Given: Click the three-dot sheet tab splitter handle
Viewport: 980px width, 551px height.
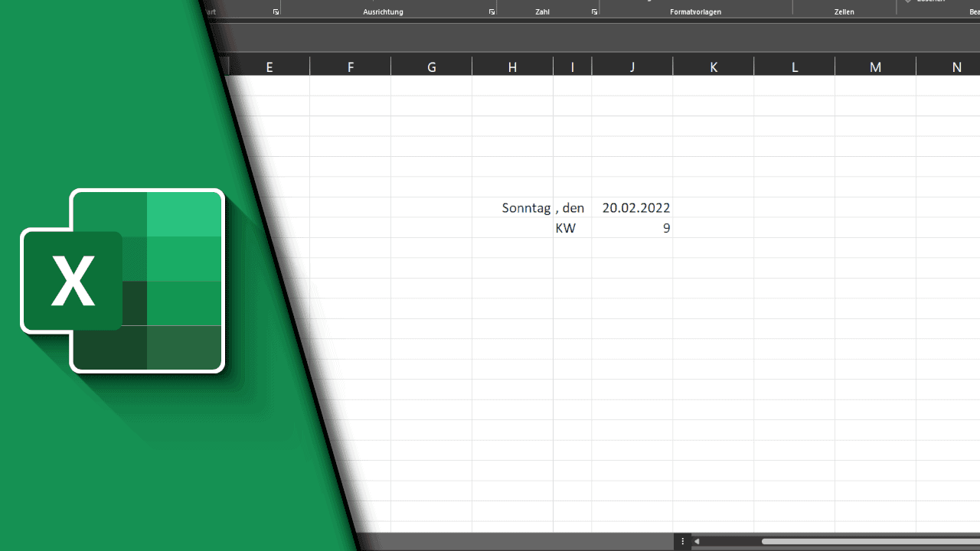Looking at the screenshot, I should 683,542.
